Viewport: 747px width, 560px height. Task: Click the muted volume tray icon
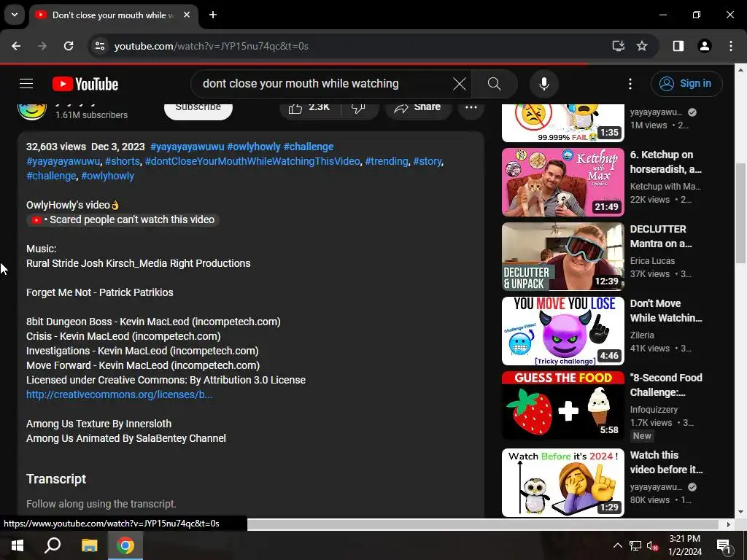click(652, 545)
